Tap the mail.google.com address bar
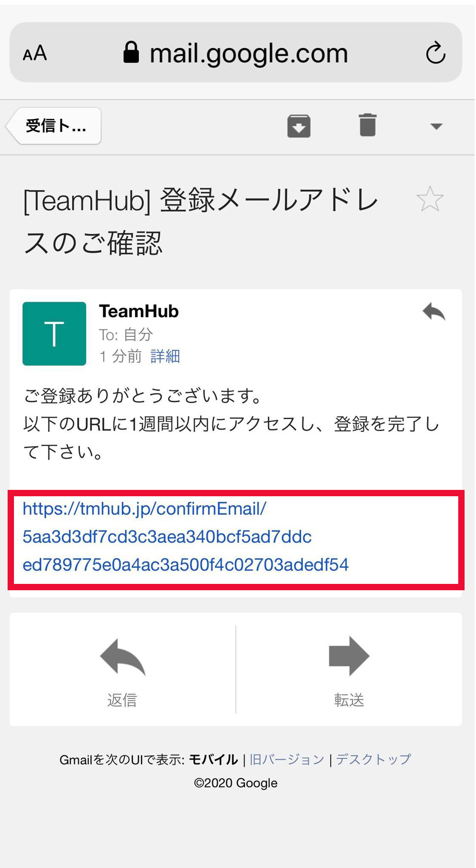This screenshot has height=868, width=476. coord(236,53)
